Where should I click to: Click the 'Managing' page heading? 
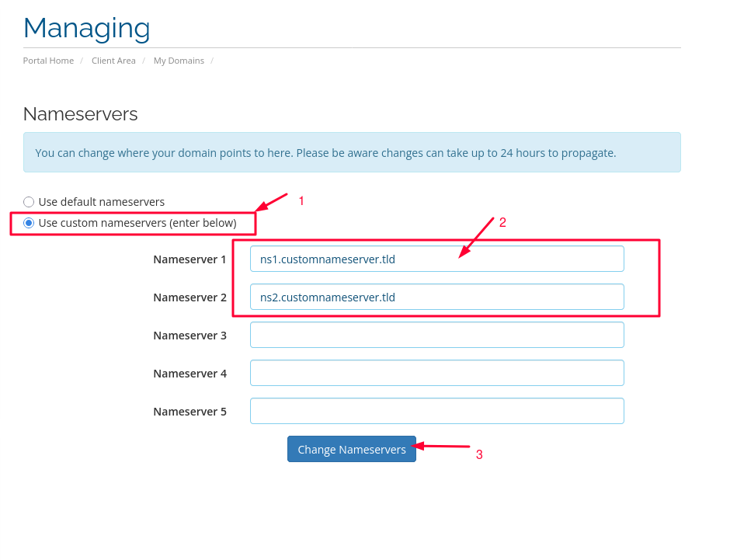click(x=86, y=28)
